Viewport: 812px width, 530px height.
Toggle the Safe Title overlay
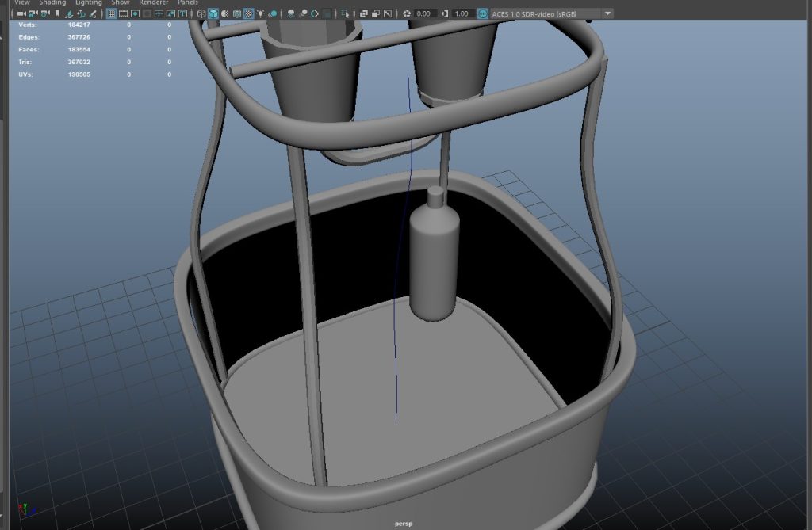(x=183, y=14)
